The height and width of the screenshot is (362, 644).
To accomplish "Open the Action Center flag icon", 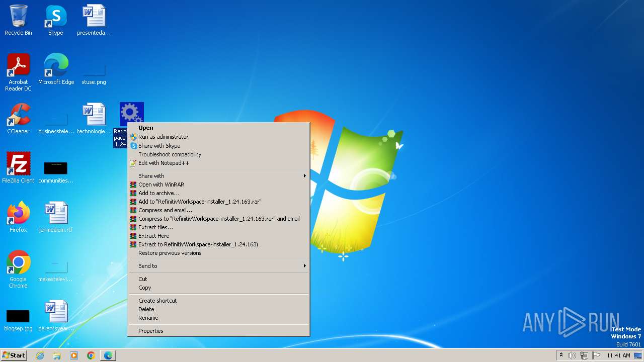I will [x=596, y=355].
